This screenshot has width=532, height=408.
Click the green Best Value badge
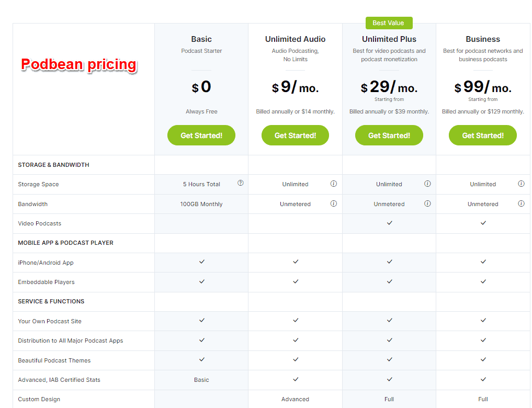pos(389,22)
